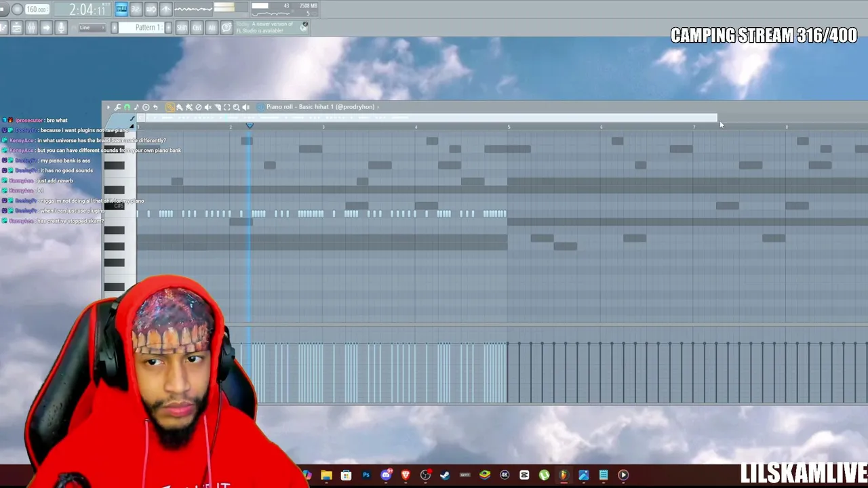Click bar 5 on the timeline ruler

[x=509, y=127]
